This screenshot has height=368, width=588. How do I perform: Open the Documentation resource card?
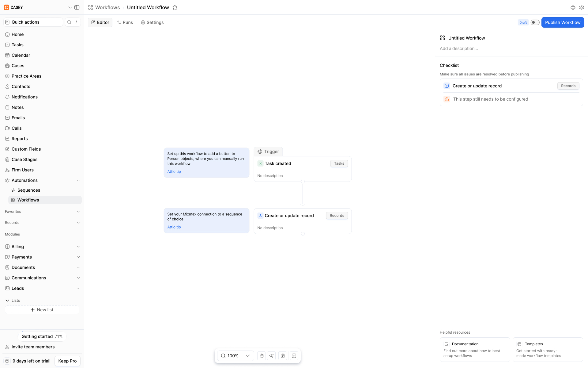coord(475,350)
